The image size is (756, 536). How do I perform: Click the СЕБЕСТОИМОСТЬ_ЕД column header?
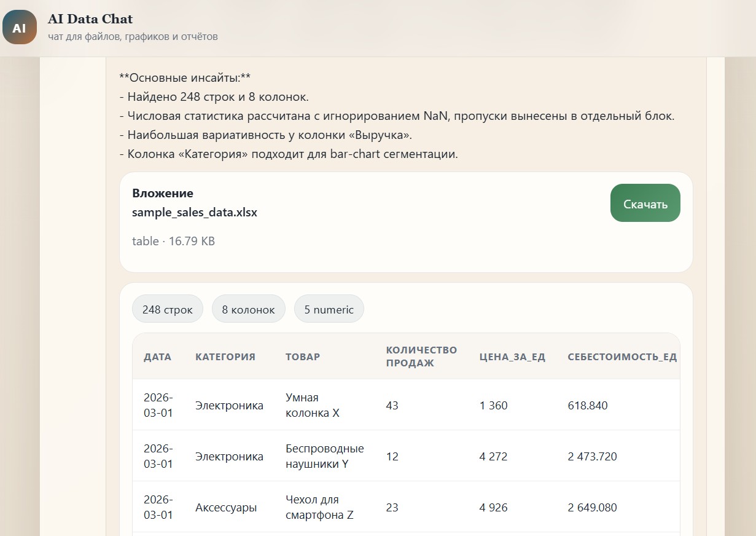622,357
